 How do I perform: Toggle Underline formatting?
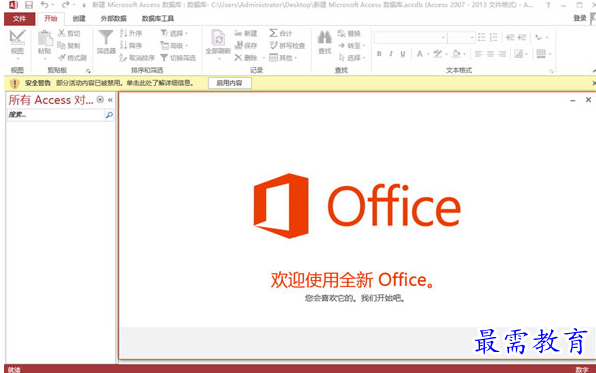pos(403,54)
